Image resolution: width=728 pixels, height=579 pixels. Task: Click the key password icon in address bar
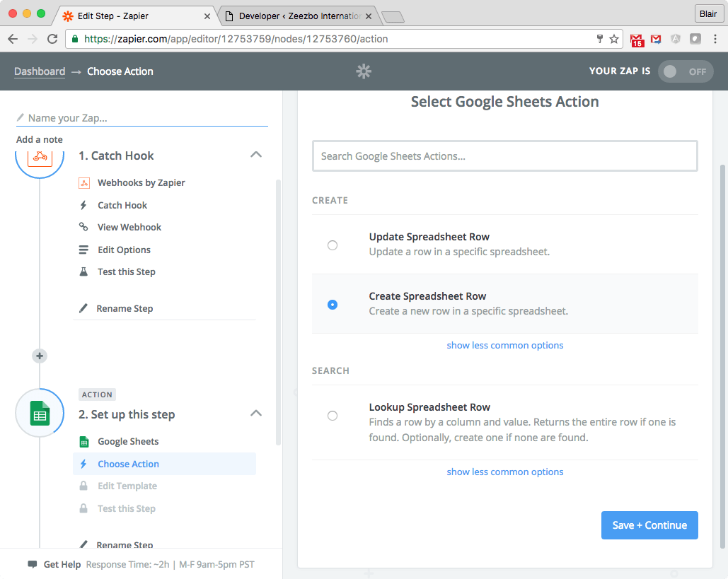[x=600, y=39]
